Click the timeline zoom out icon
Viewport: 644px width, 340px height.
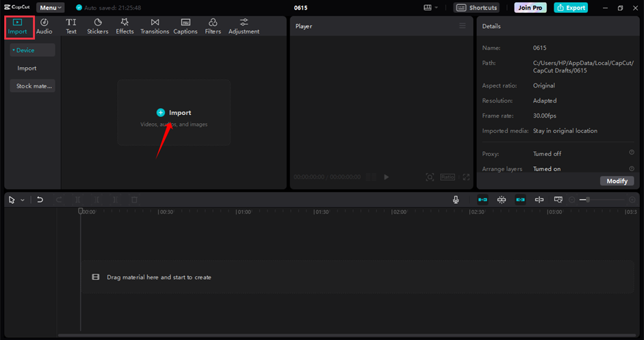[571, 200]
